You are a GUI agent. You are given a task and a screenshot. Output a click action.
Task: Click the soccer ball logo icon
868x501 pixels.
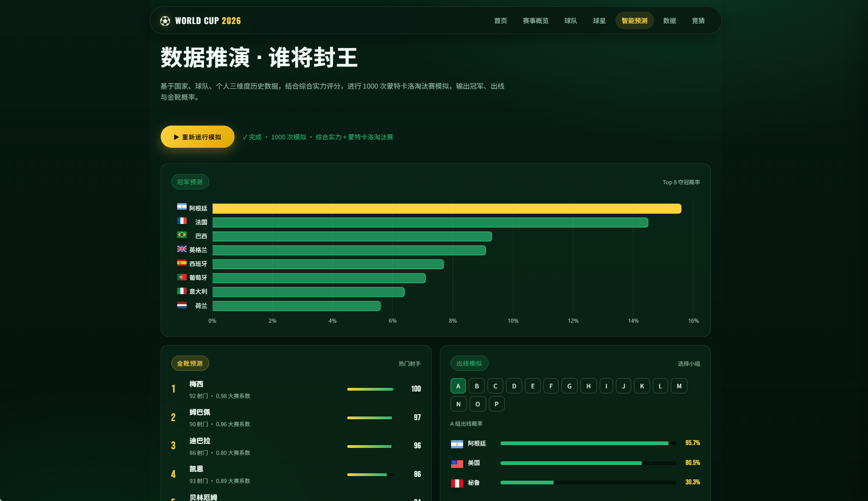pos(165,21)
